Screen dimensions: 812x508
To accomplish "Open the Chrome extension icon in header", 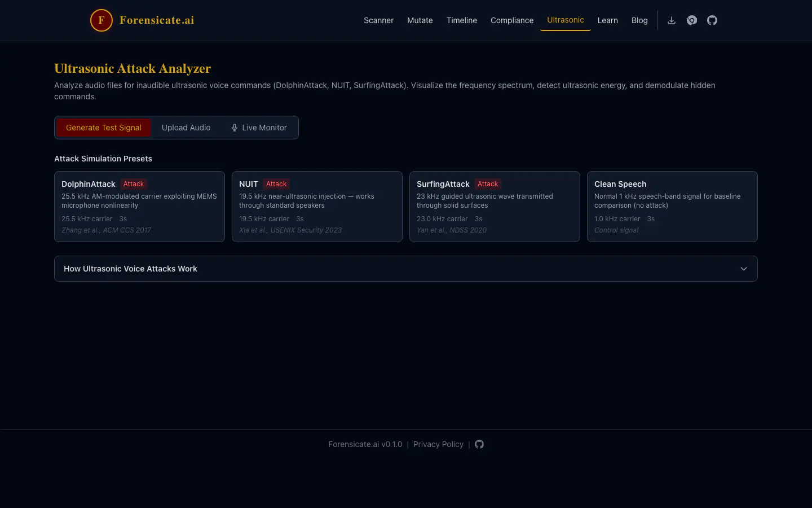I will click(x=692, y=20).
